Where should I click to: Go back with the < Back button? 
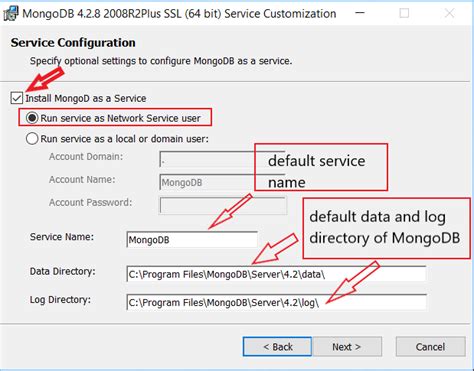point(277,347)
